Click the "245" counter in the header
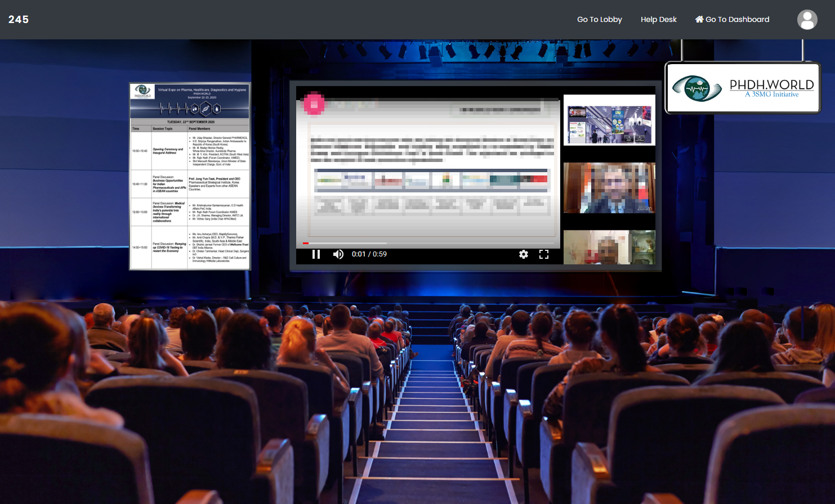 tap(19, 20)
